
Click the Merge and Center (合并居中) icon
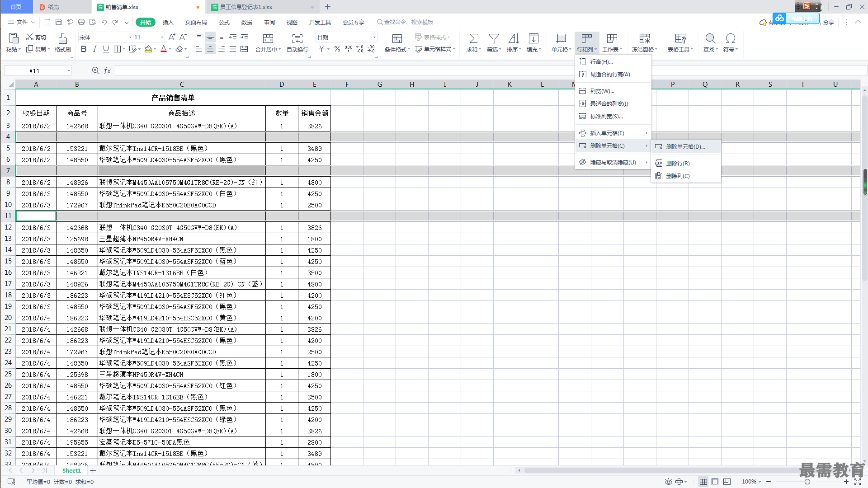268,38
